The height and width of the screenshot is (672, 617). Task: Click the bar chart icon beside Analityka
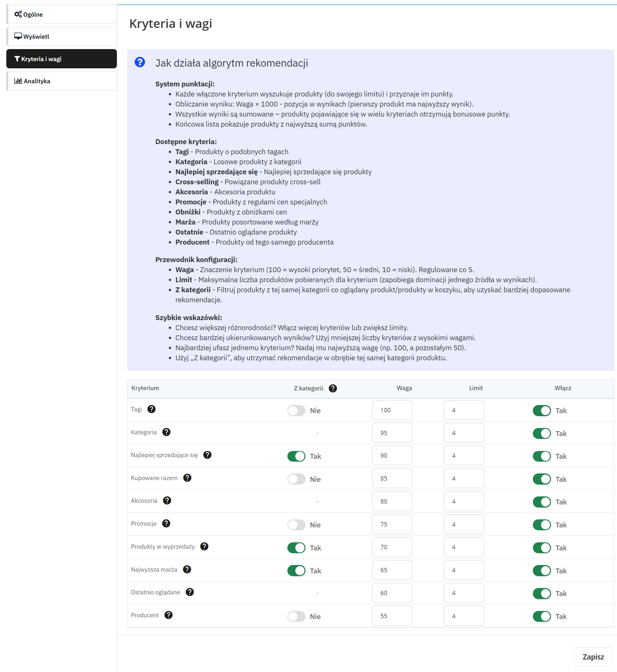[18, 81]
